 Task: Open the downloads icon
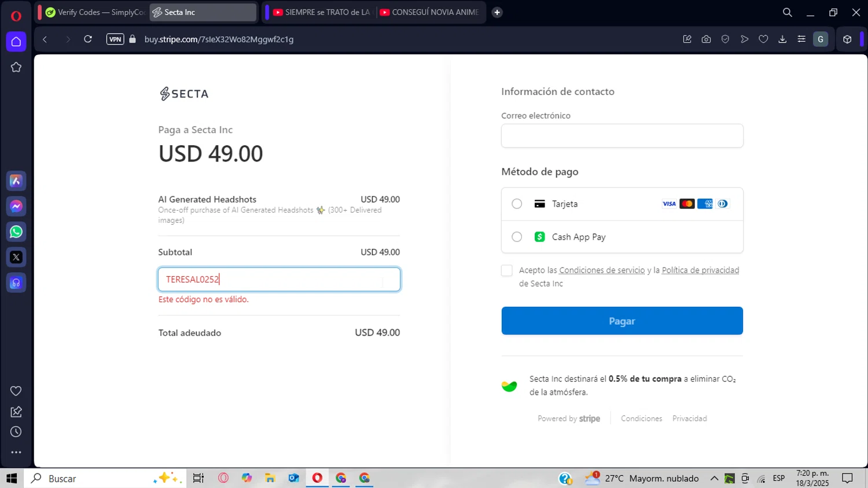(782, 39)
